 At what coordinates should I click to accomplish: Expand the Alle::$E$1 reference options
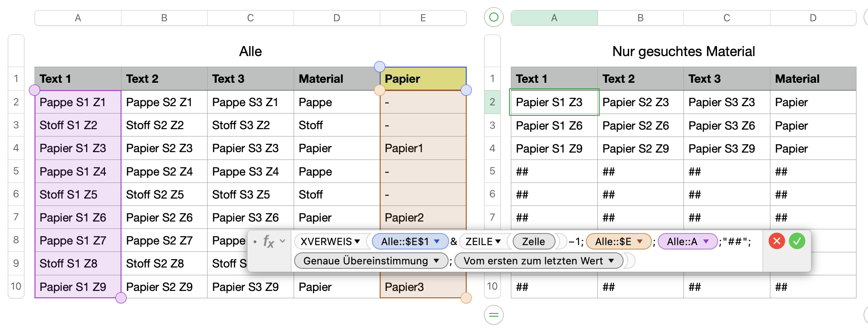coord(437,241)
